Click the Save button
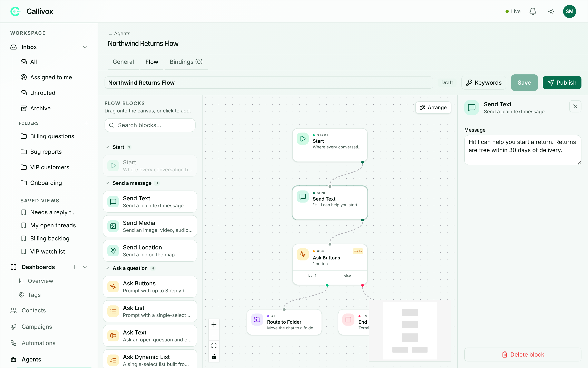 tap(524, 83)
